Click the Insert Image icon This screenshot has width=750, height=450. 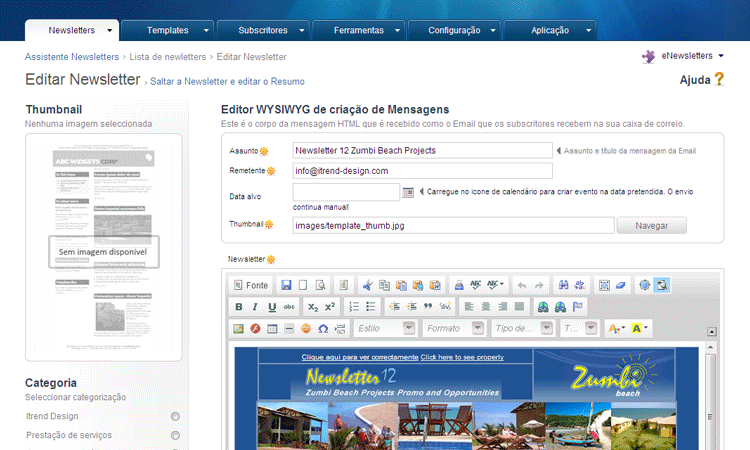pos(238,329)
